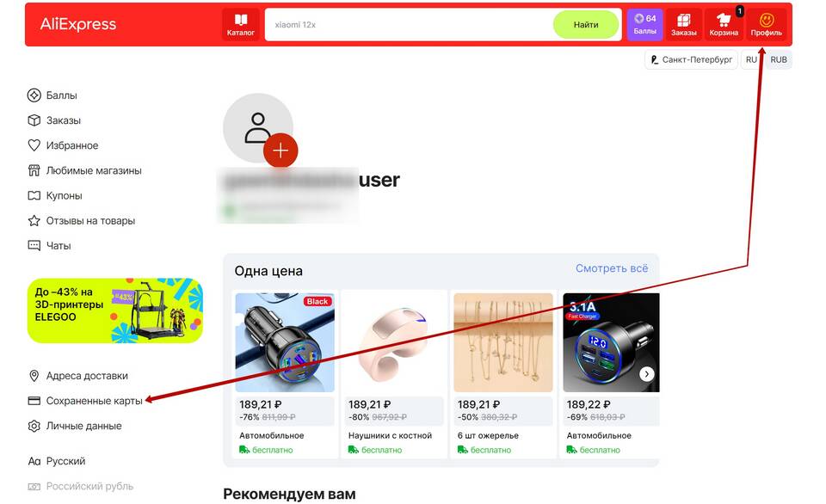Open Любимые магазины in the sidebar
The image size is (826, 504).
(x=84, y=170)
